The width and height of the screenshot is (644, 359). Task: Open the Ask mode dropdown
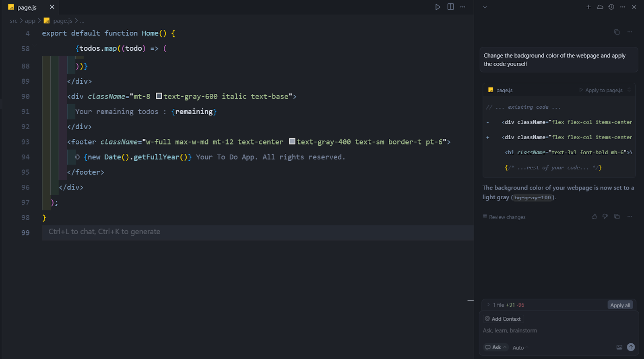[x=495, y=347]
